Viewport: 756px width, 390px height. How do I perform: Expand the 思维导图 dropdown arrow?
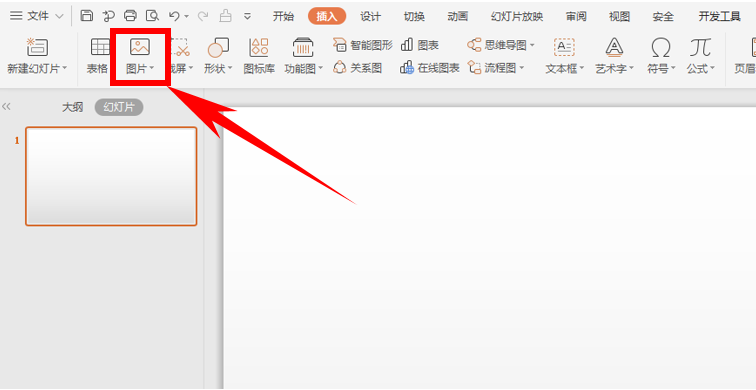tap(532, 46)
